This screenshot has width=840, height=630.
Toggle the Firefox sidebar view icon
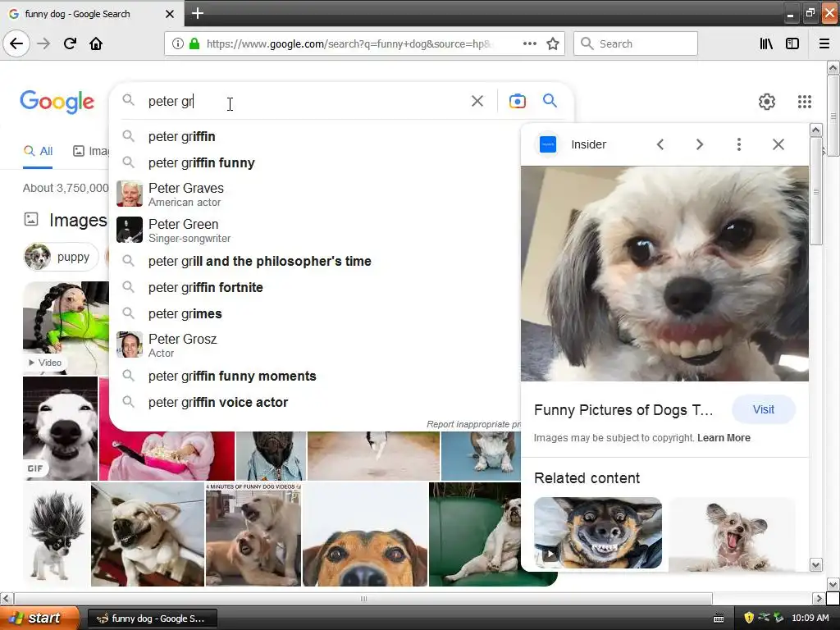792,43
